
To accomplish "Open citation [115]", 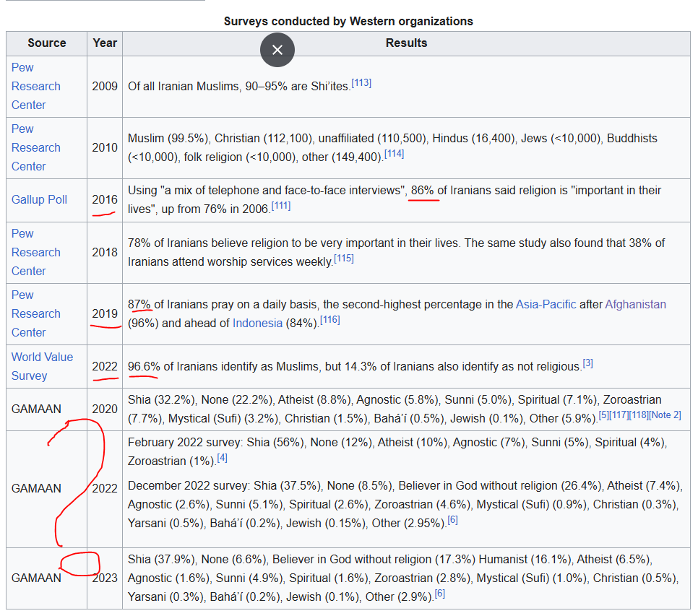I will pos(344,258).
